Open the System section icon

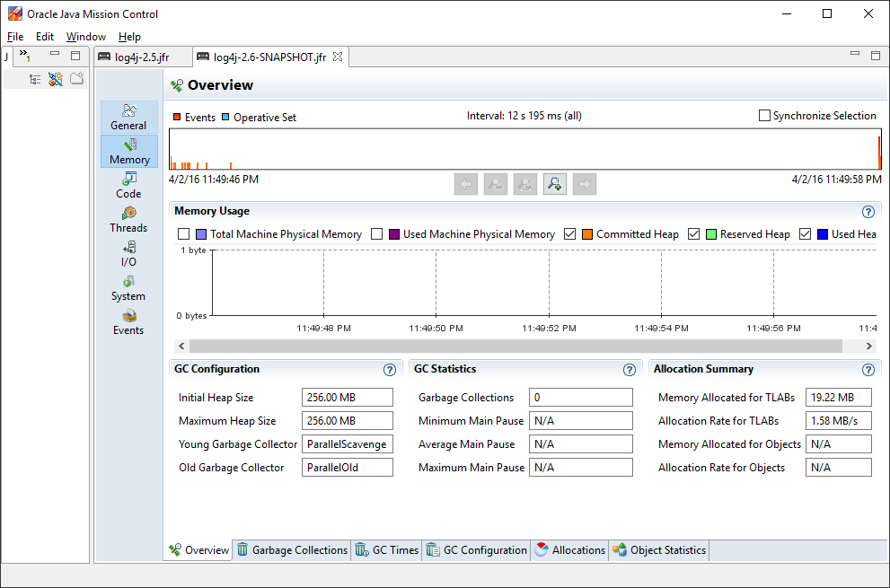click(128, 287)
